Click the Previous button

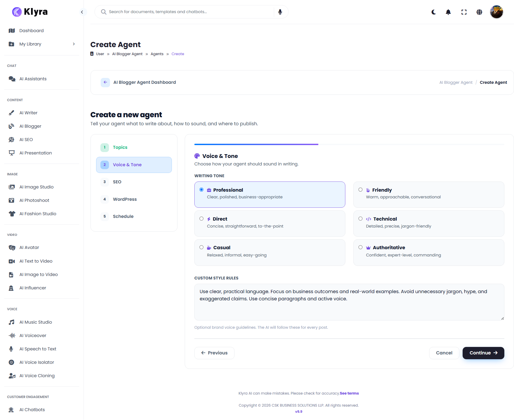click(x=214, y=353)
